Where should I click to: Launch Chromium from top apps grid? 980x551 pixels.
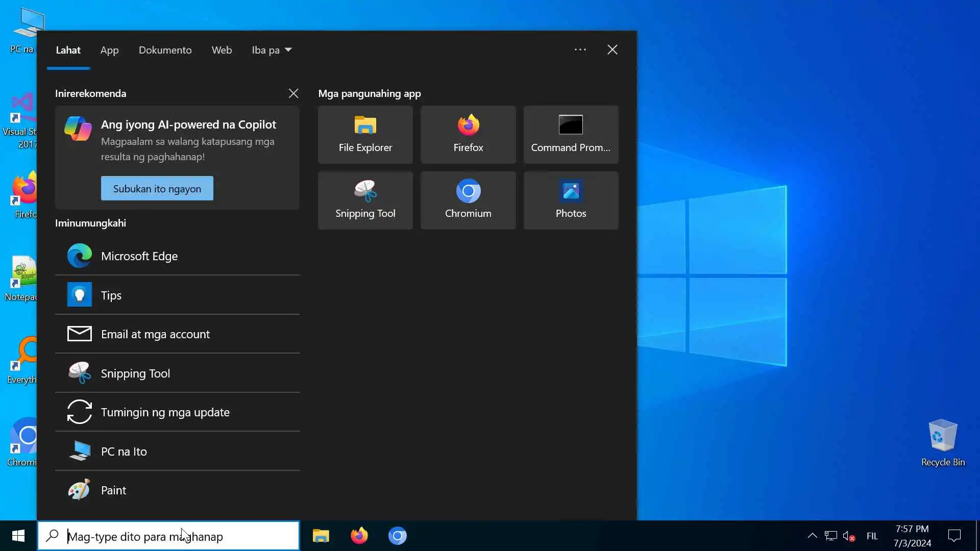click(x=468, y=201)
